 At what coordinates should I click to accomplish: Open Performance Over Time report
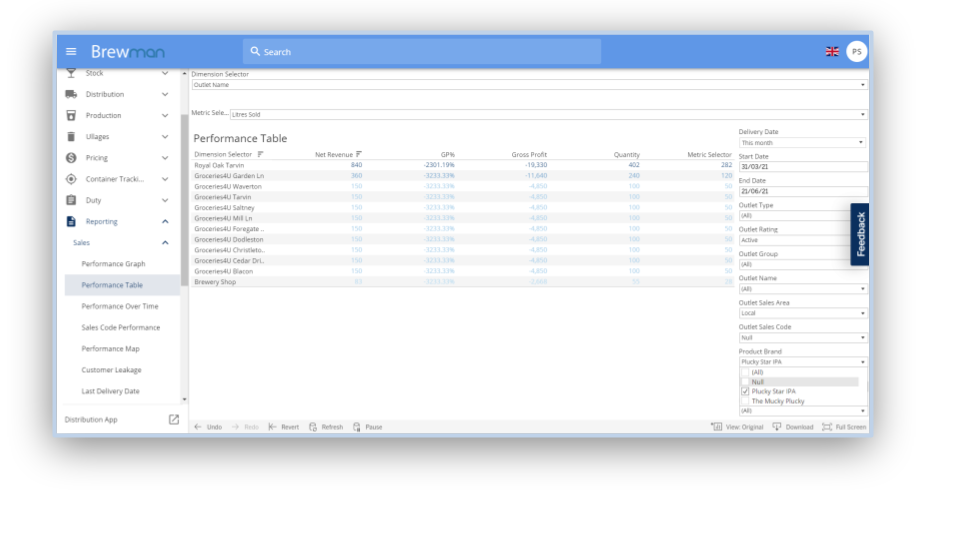(120, 306)
